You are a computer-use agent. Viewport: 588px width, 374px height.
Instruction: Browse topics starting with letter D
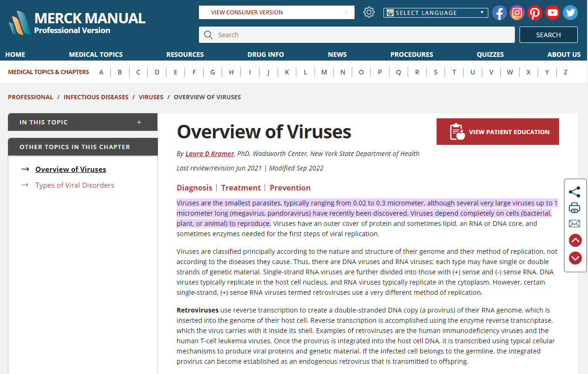click(x=157, y=72)
